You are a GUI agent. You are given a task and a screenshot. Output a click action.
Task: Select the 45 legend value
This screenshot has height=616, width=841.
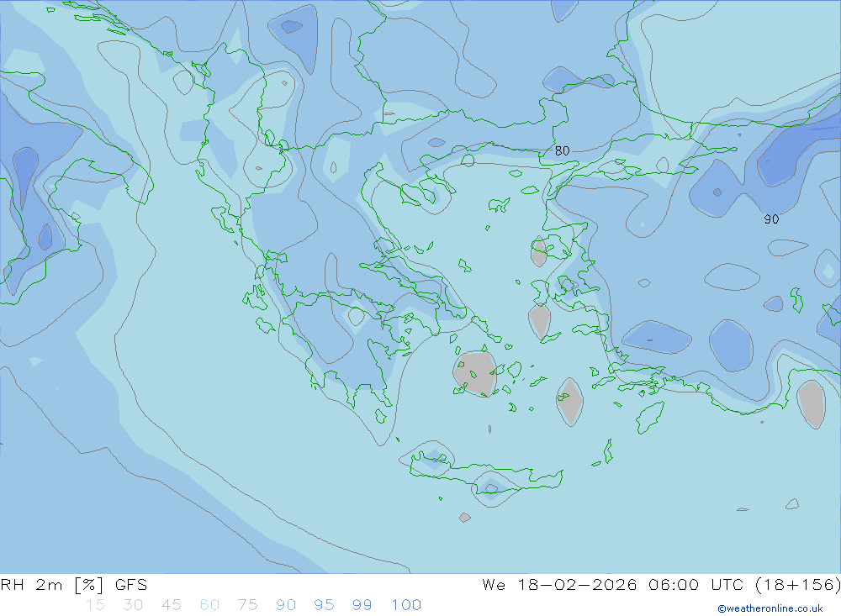[x=171, y=605]
